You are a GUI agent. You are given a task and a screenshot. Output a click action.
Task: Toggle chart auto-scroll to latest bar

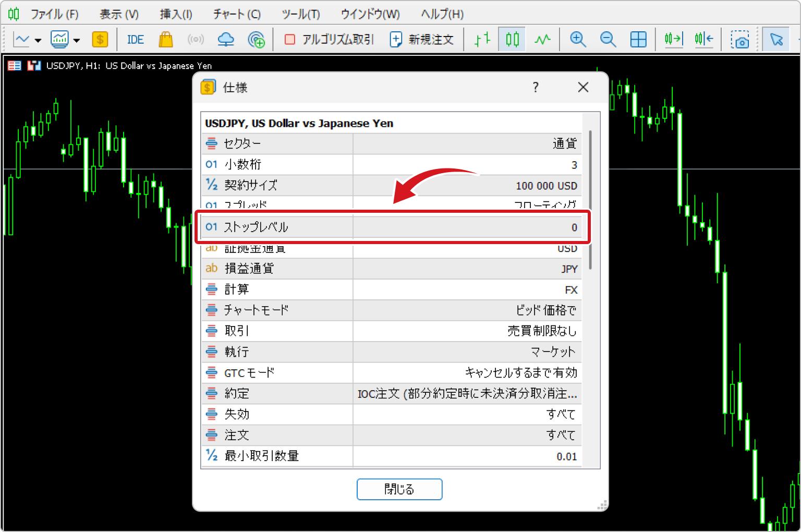point(673,40)
